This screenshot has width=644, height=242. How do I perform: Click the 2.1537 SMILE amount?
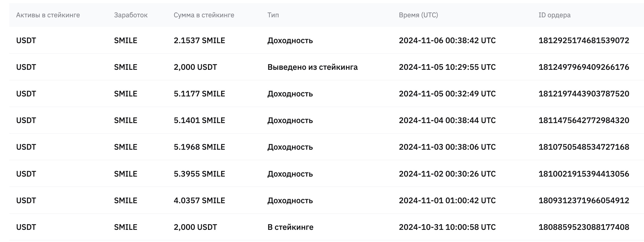[199, 40]
